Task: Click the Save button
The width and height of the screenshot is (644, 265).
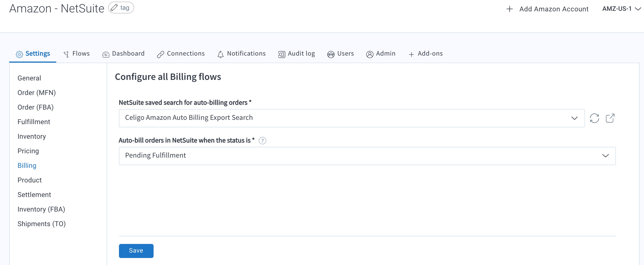Action: pyautogui.click(x=136, y=251)
